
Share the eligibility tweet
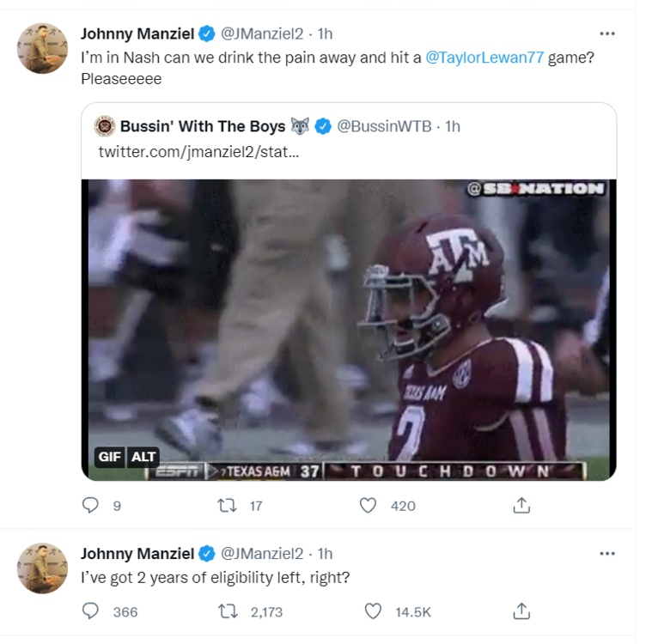[521, 611]
